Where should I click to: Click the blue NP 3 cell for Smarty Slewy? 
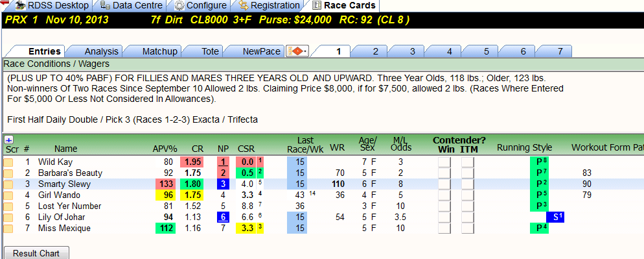tap(223, 184)
